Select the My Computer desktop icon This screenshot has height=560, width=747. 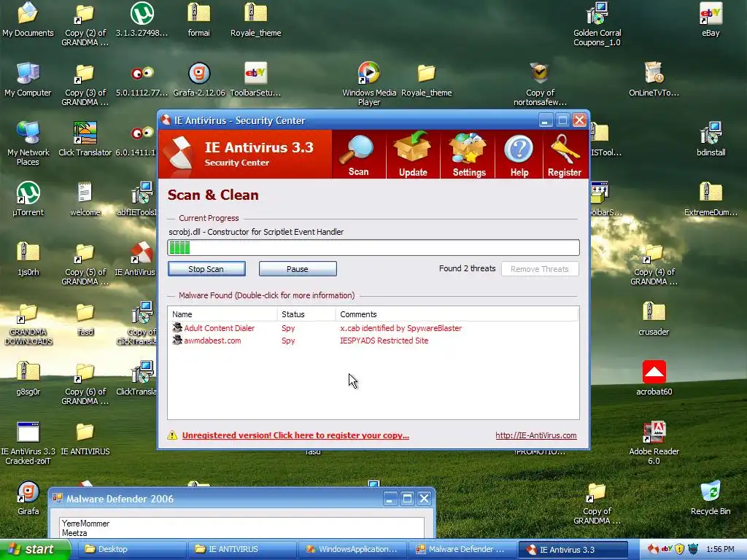[28, 80]
